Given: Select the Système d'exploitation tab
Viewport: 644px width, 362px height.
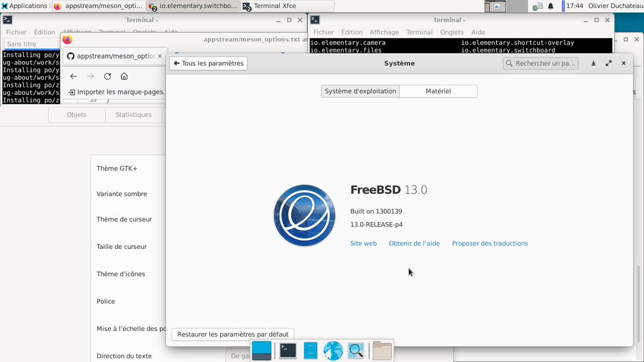Looking at the screenshot, I should click(x=360, y=91).
